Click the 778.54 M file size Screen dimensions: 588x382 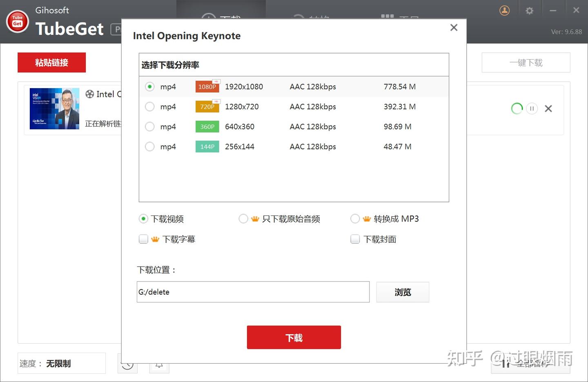400,87
